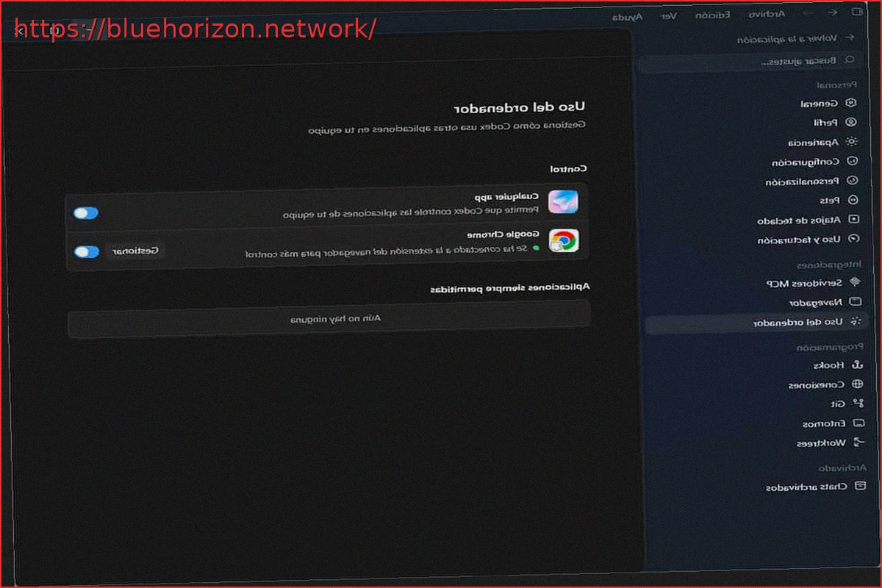
Task: Click the Hooks anchor icon
Action: (x=856, y=365)
